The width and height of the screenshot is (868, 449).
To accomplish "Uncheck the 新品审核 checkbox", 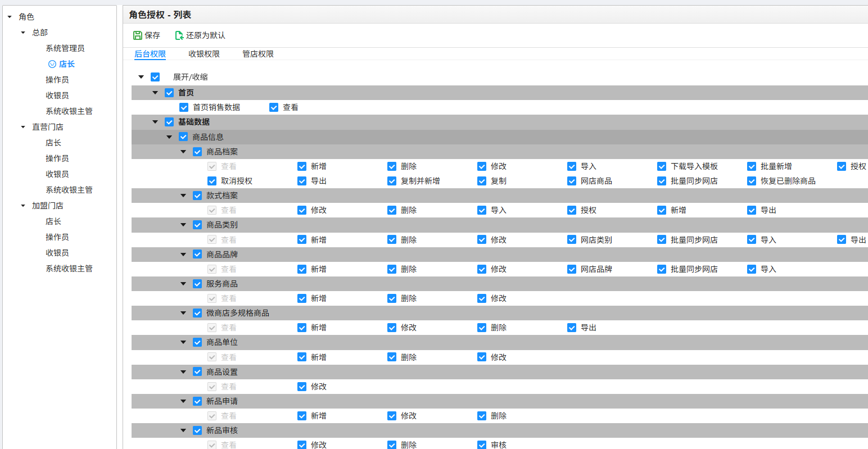I will click(x=197, y=430).
